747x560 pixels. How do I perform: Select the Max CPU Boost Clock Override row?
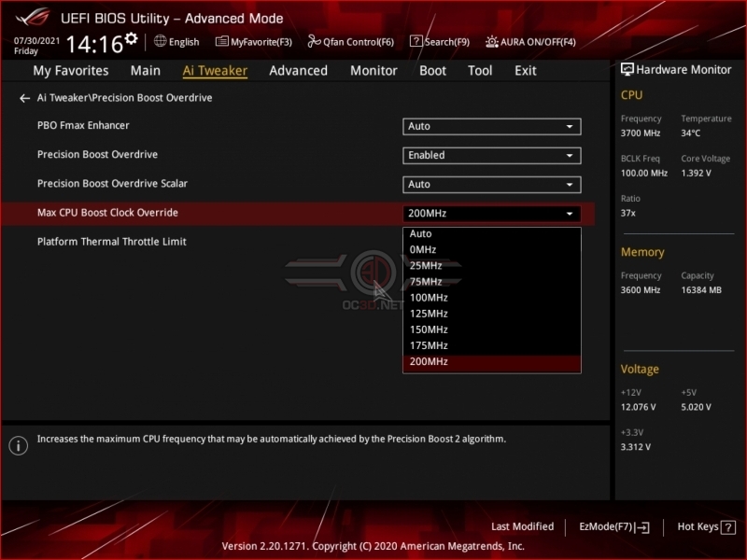coord(298,214)
